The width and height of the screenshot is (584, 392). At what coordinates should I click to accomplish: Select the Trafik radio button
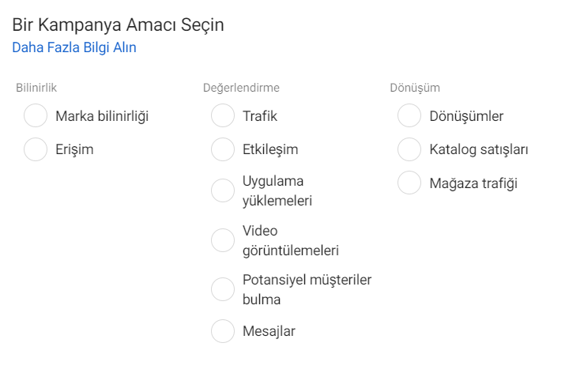[x=223, y=116]
